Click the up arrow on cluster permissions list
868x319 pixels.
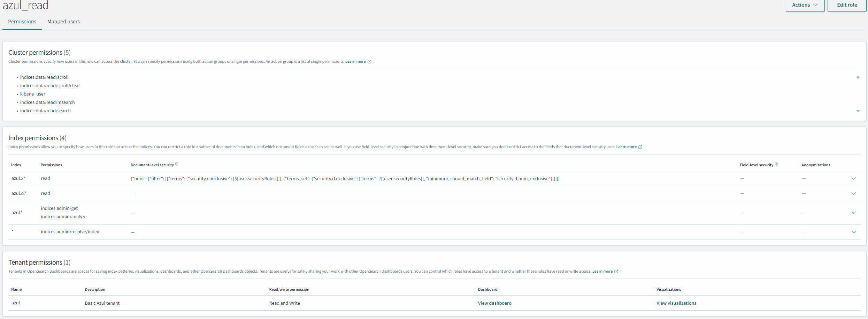click(858, 77)
